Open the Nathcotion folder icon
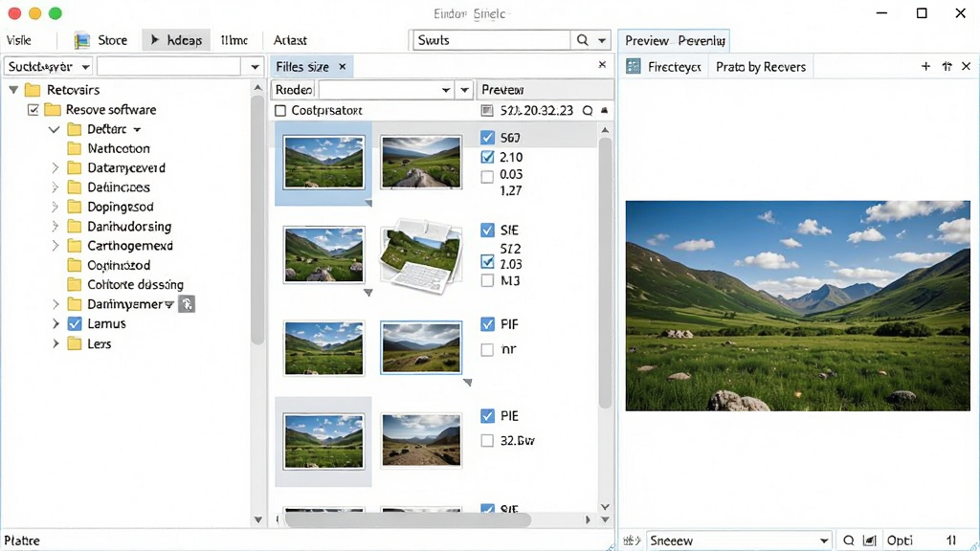 pyautogui.click(x=75, y=148)
